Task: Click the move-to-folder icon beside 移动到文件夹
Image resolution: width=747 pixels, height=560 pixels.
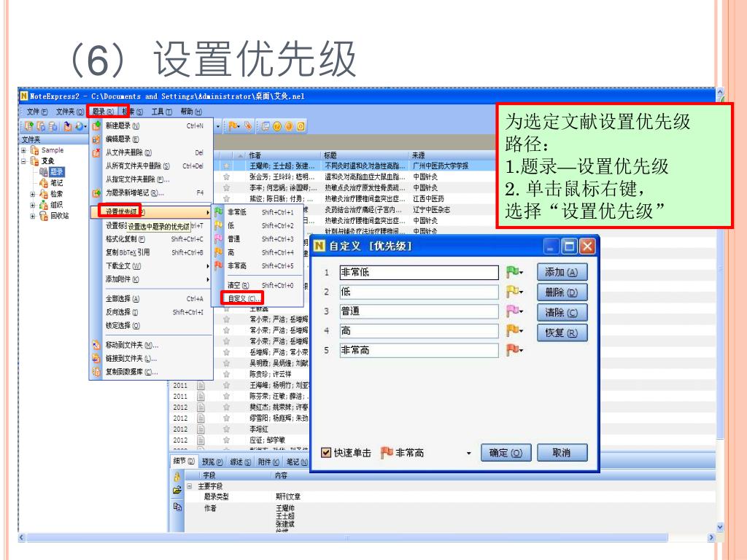Action: tap(96, 345)
